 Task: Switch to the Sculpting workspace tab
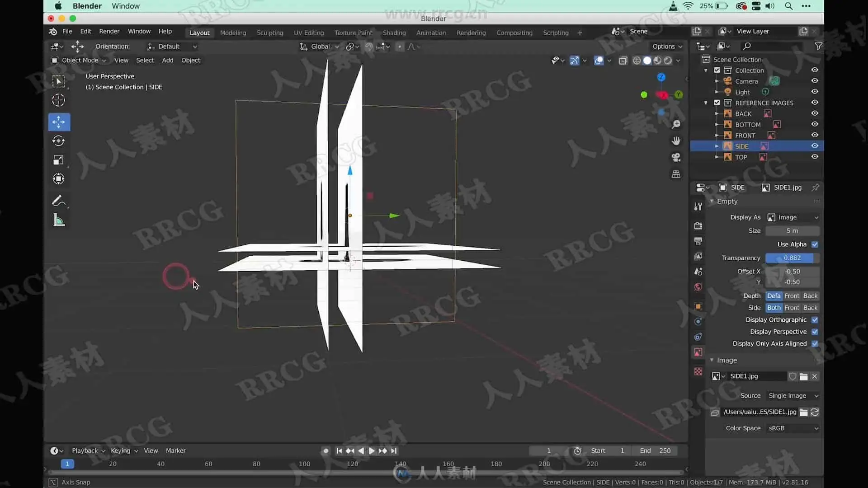[x=270, y=33]
